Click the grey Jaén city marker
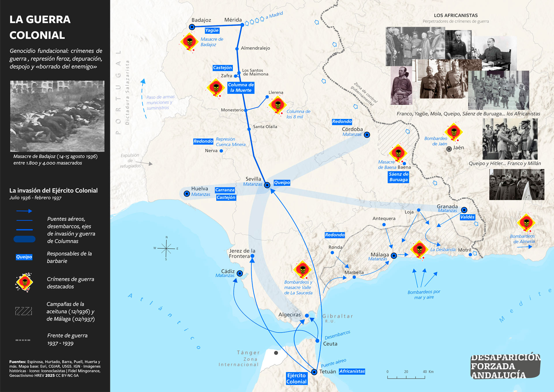Screen dimensions: 554x392 [449, 149]
